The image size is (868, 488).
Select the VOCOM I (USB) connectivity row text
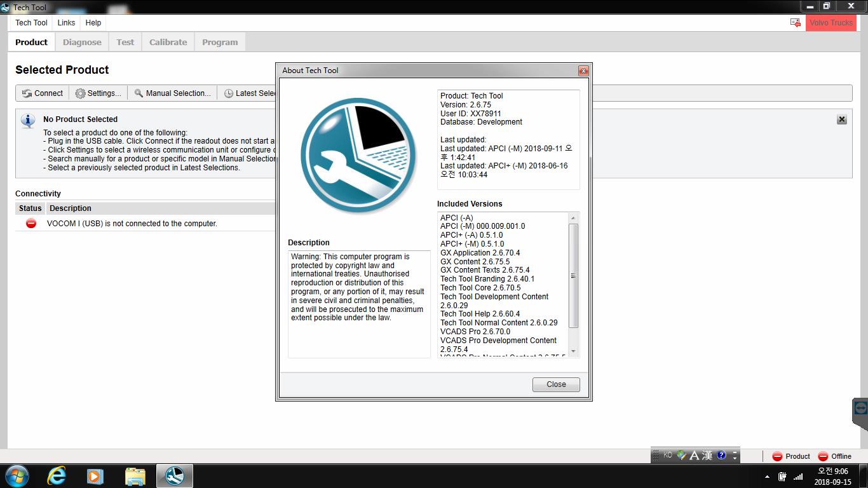point(132,224)
